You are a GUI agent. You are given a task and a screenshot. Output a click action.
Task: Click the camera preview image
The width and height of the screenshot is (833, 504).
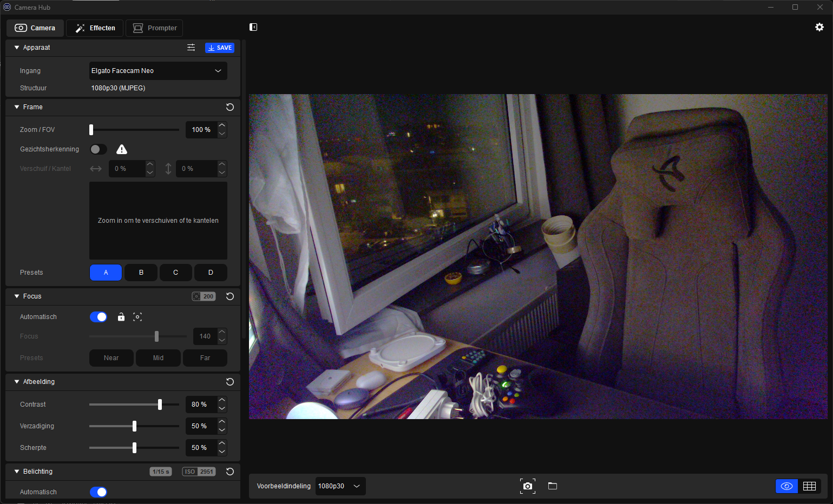click(x=538, y=257)
